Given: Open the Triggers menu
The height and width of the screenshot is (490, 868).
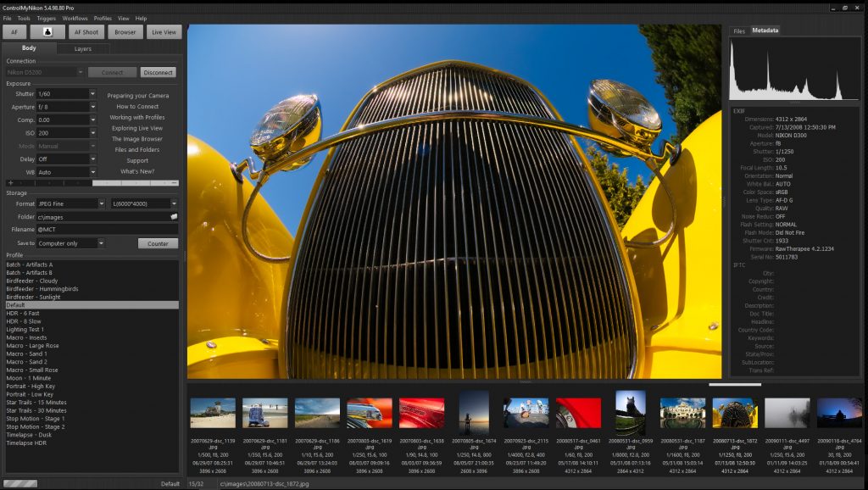Looking at the screenshot, I should (45, 18).
